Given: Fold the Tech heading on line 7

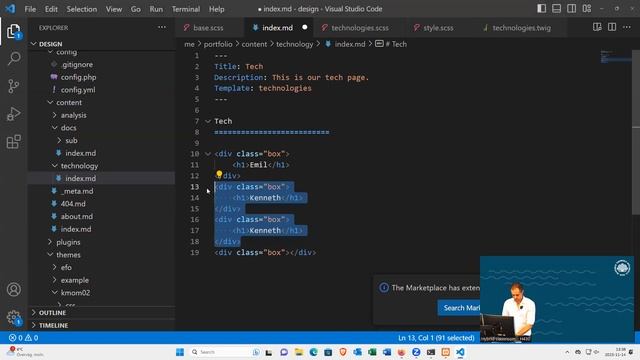Looking at the screenshot, I should pyautogui.click(x=208, y=121).
